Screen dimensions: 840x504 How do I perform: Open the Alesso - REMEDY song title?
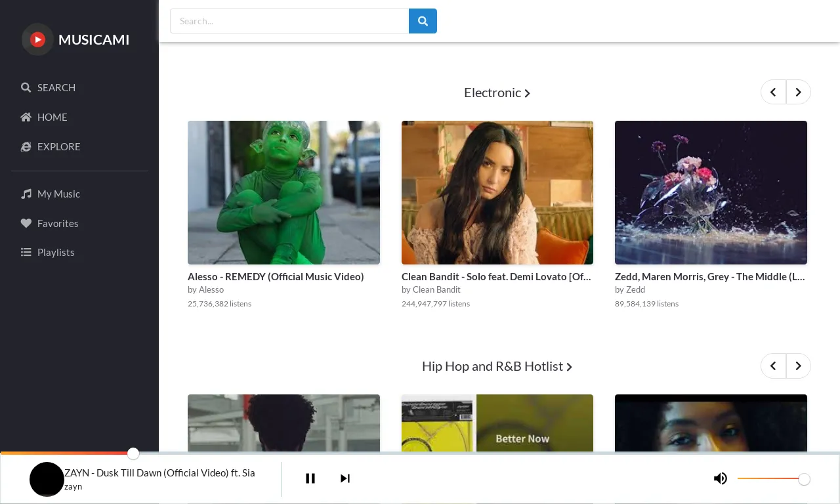tap(276, 276)
